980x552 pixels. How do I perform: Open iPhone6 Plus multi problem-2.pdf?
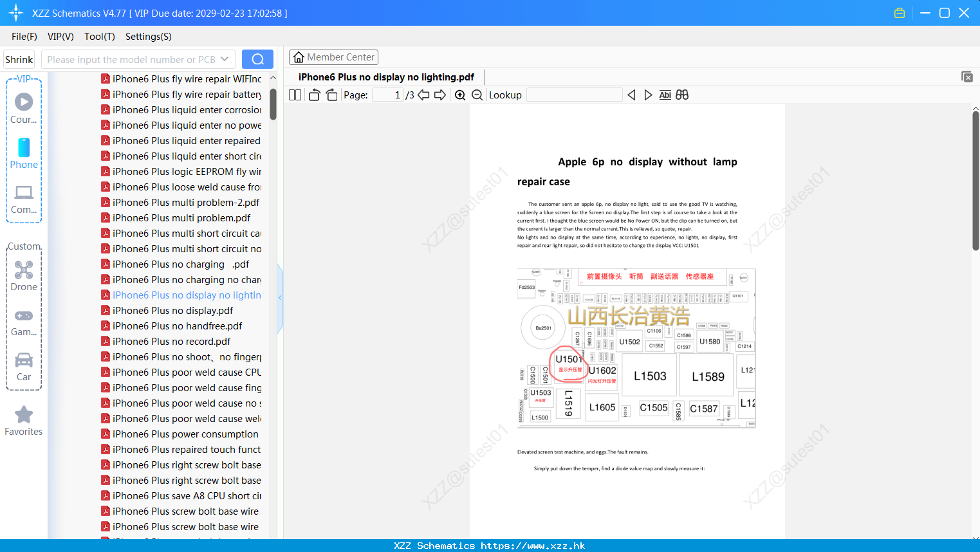[180, 203]
